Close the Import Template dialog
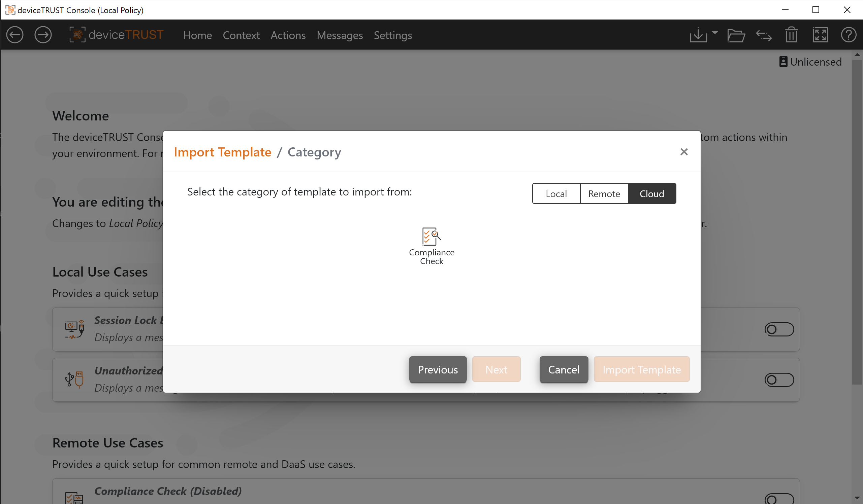Screen dimensions: 863x504 [684, 152]
